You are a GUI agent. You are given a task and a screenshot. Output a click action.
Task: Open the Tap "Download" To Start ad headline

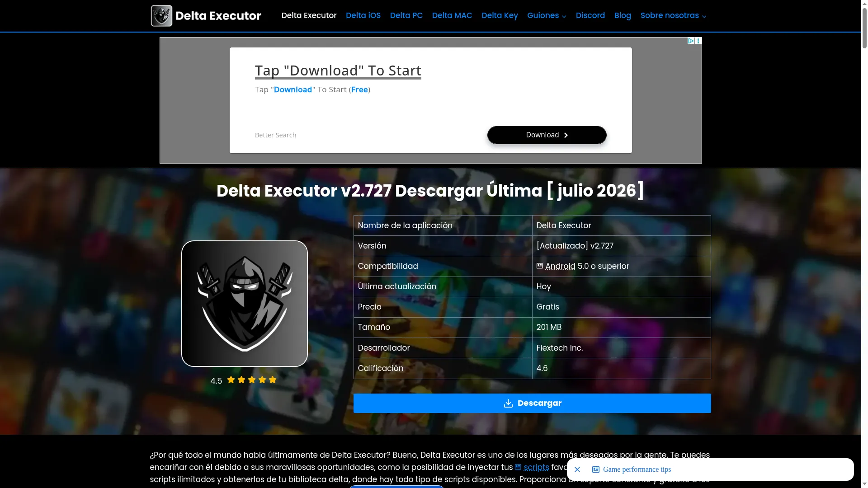pyautogui.click(x=338, y=70)
